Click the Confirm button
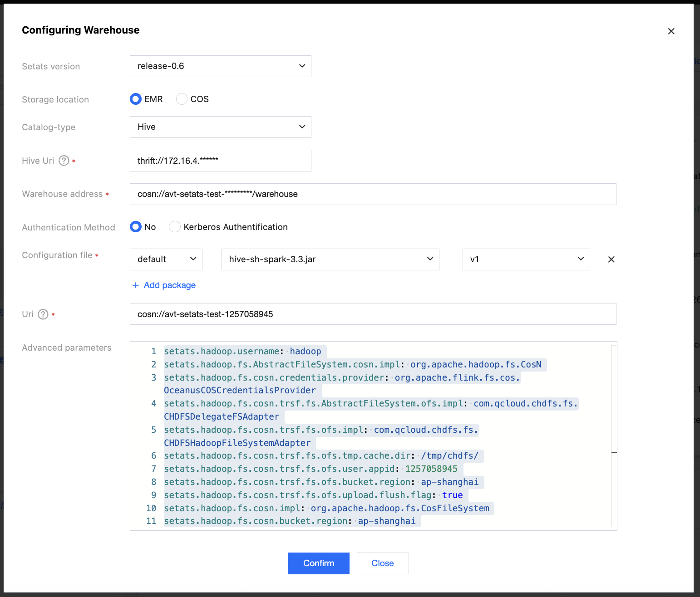This screenshot has width=700, height=597. 319,563
